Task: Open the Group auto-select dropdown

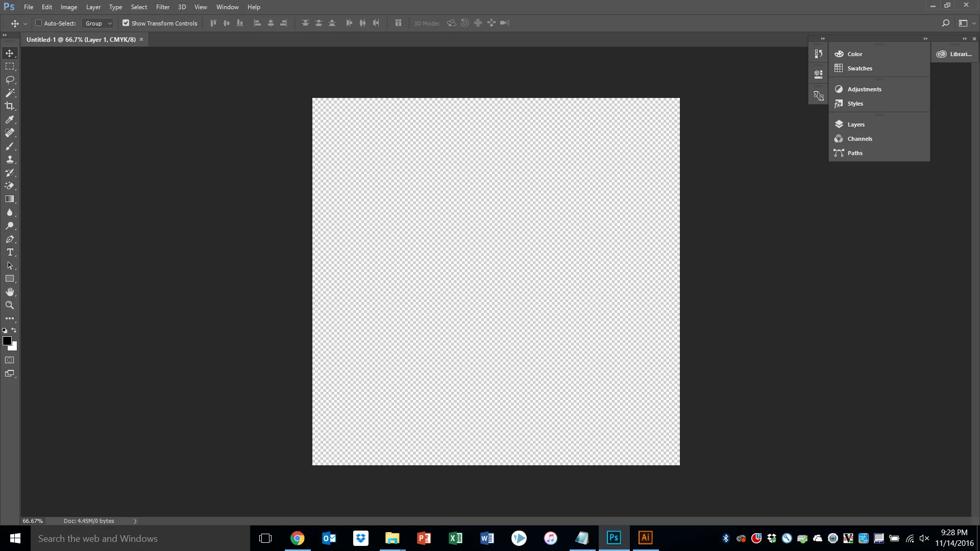Action: tap(98, 23)
